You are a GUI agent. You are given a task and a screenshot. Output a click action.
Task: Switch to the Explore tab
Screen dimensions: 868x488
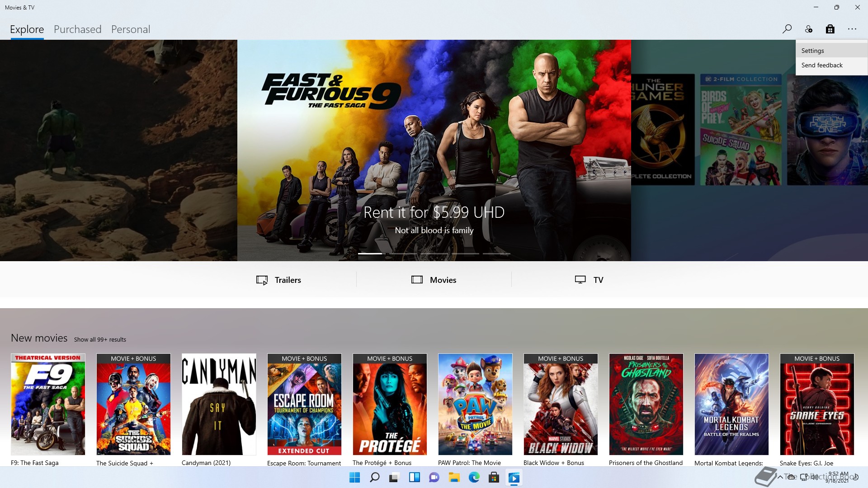pyautogui.click(x=27, y=29)
